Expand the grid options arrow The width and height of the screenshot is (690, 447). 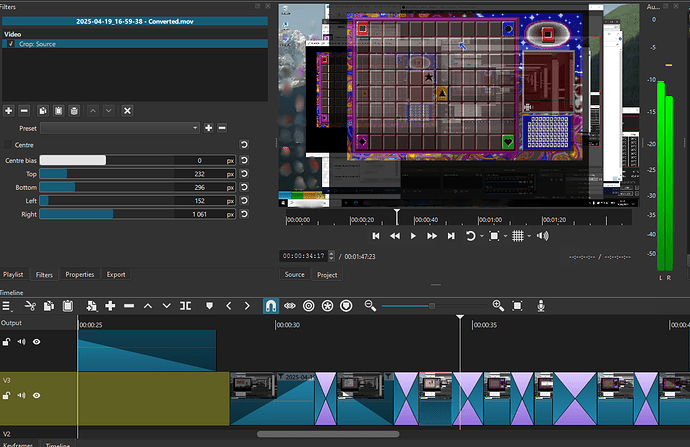(529, 236)
